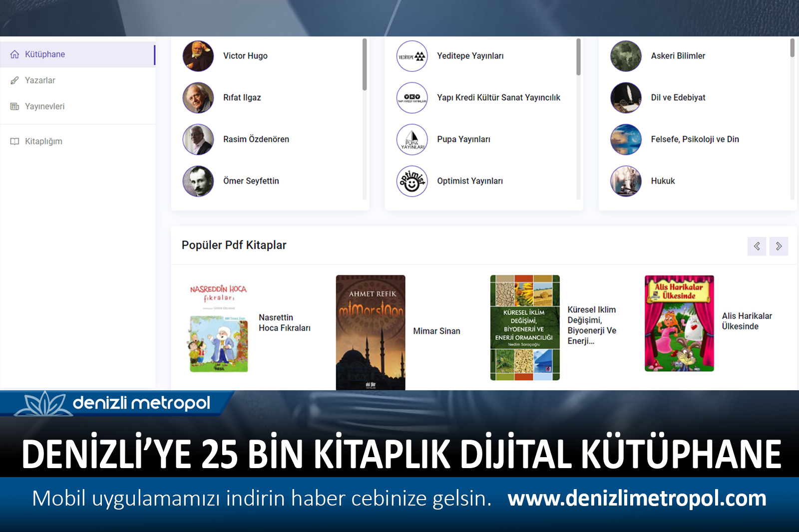This screenshot has height=532, width=799.
Task: Click the Popüler Pdf Kitaplar heading
Action: click(234, 245)
